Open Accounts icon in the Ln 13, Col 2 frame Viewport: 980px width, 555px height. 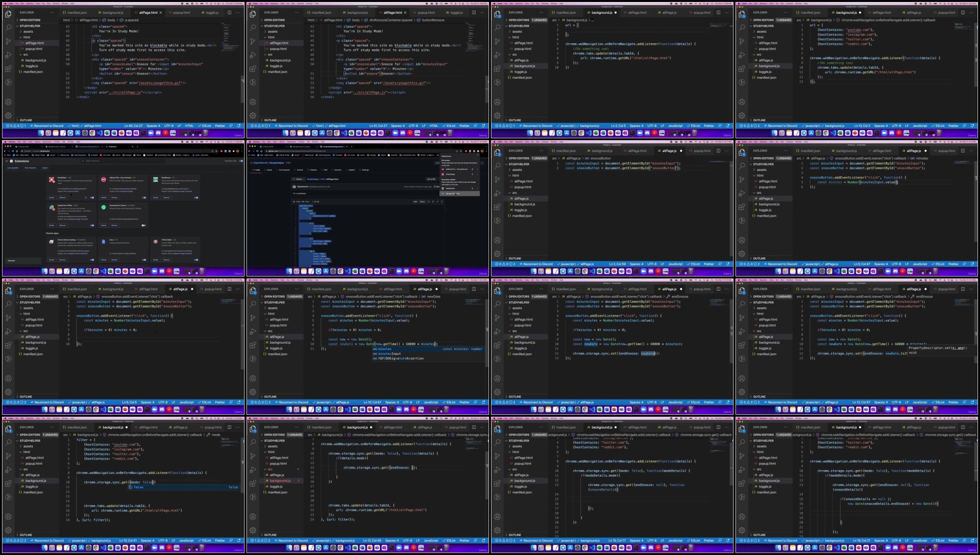click(x=742, y=102)
